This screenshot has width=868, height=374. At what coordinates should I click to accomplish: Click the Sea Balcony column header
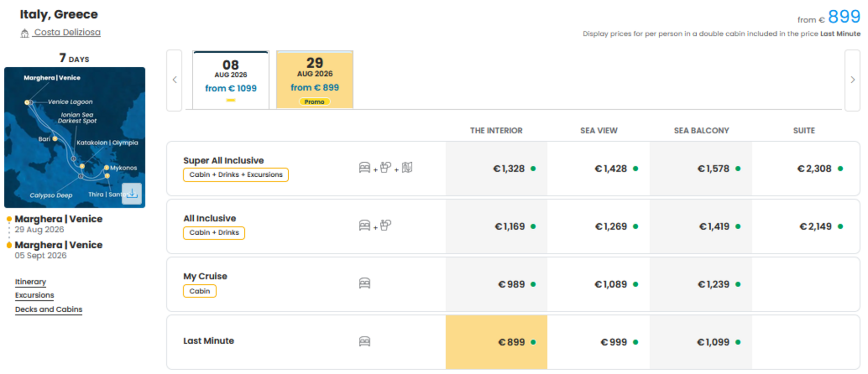[x=701, y=130]
